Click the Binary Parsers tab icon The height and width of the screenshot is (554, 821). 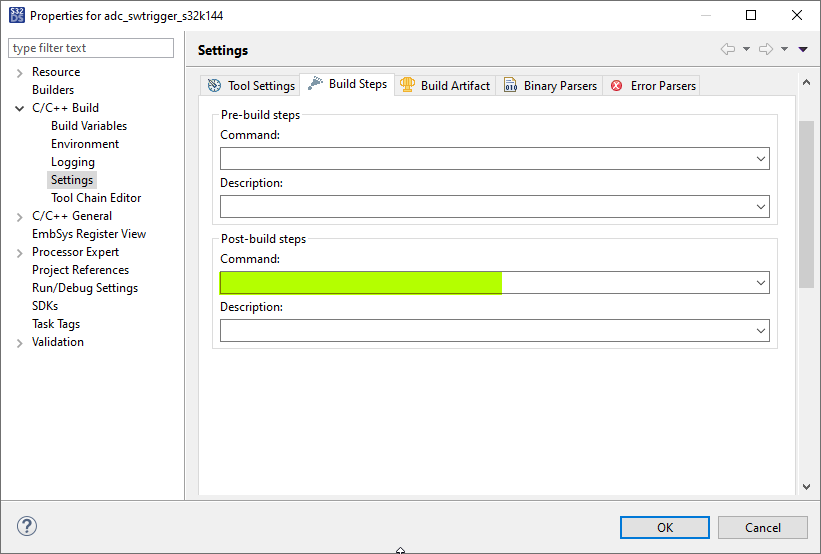[x=510, y=86]
